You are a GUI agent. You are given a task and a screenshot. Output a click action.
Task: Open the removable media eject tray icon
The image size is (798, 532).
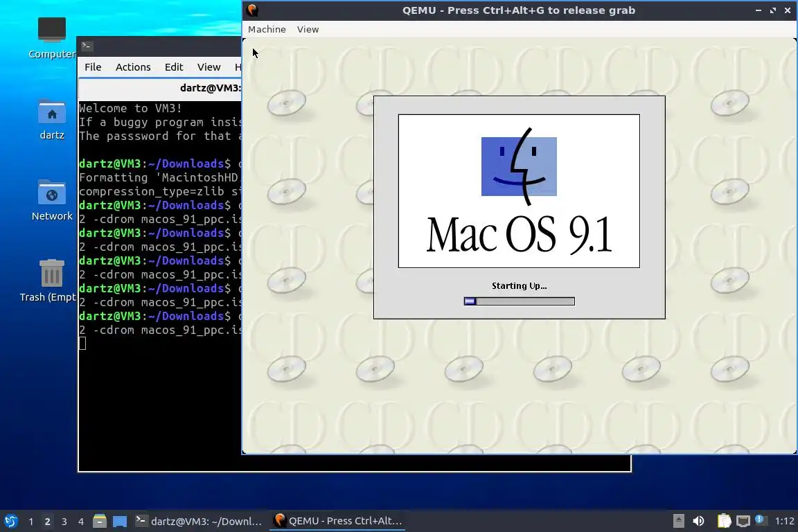(x=678, y=521)
